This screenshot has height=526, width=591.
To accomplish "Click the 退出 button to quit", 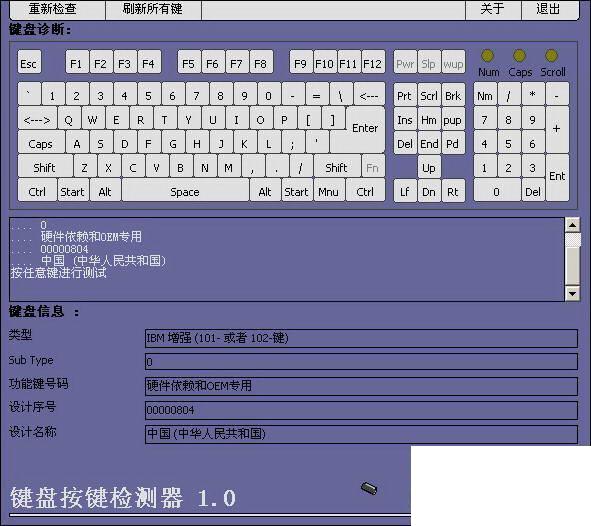I will pyautogui.click(x=550, y=9).
